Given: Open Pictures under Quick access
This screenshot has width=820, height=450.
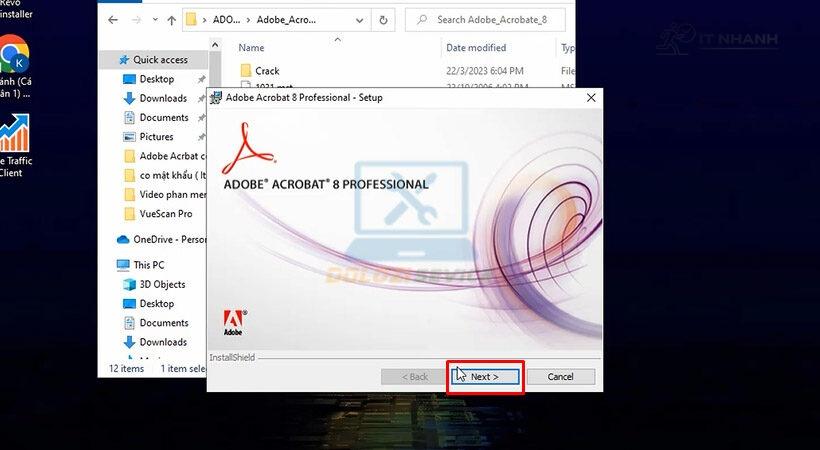Looking at the screenshot, I should tap(156, 137).
